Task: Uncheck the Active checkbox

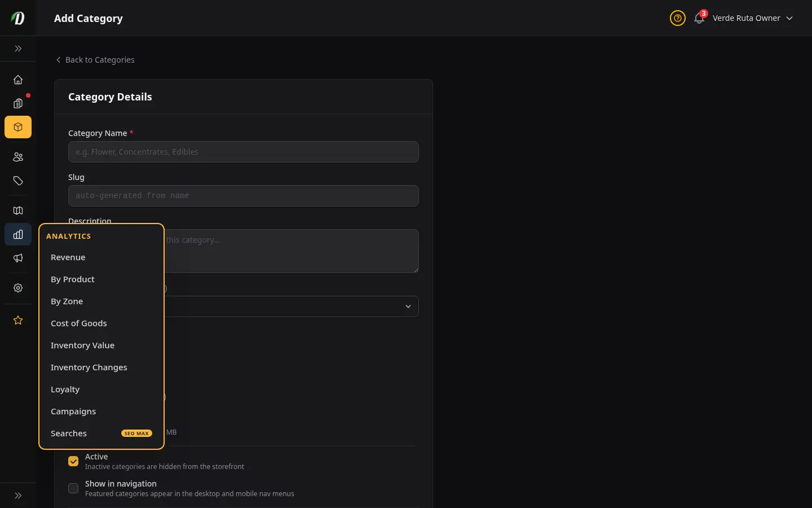Action: (x=73, y=461)
